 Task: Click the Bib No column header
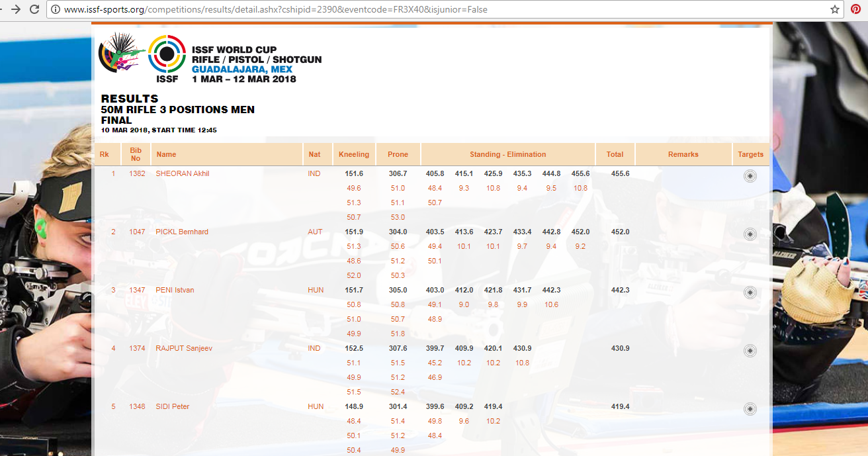136,154
